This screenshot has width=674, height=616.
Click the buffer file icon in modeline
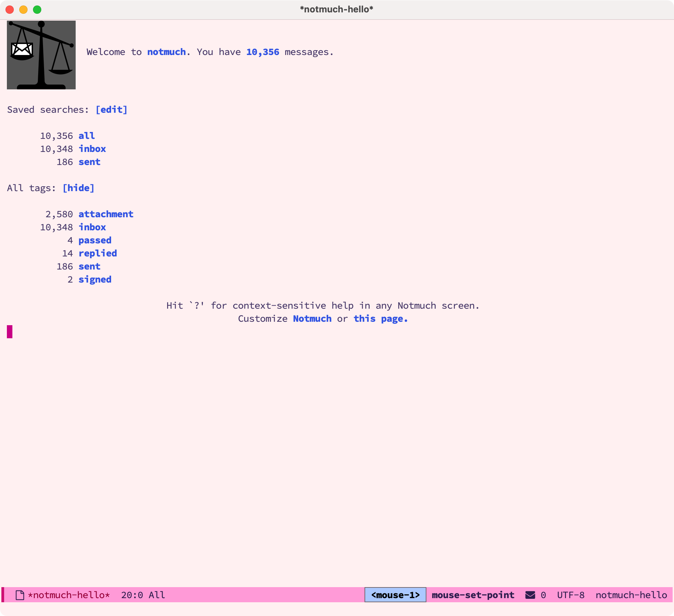click(20, 595)
